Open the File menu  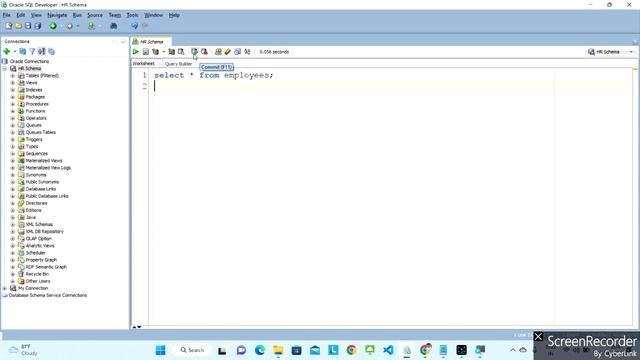[7, 15]
